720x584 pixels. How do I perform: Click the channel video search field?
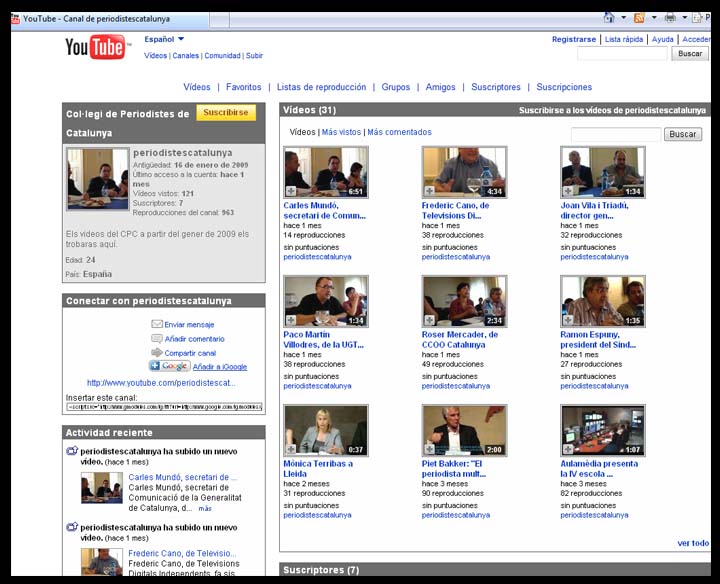coord(616,134)
